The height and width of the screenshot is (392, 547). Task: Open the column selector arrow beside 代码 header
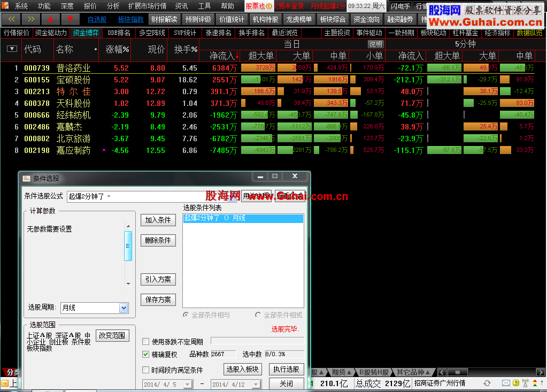point(12,49)
